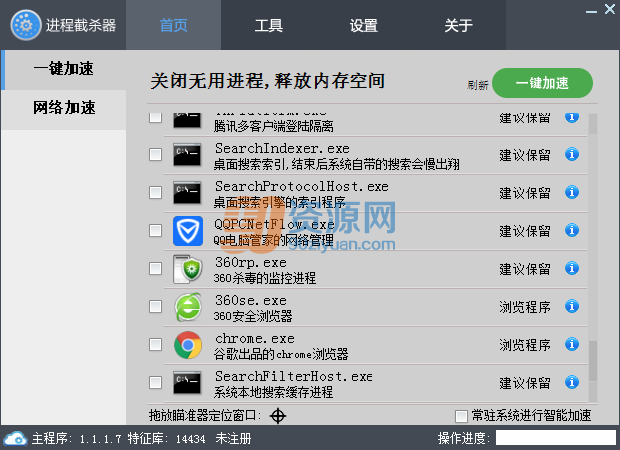
Task: Check the 360rp.exe checkbox
Action: [155, 268]
